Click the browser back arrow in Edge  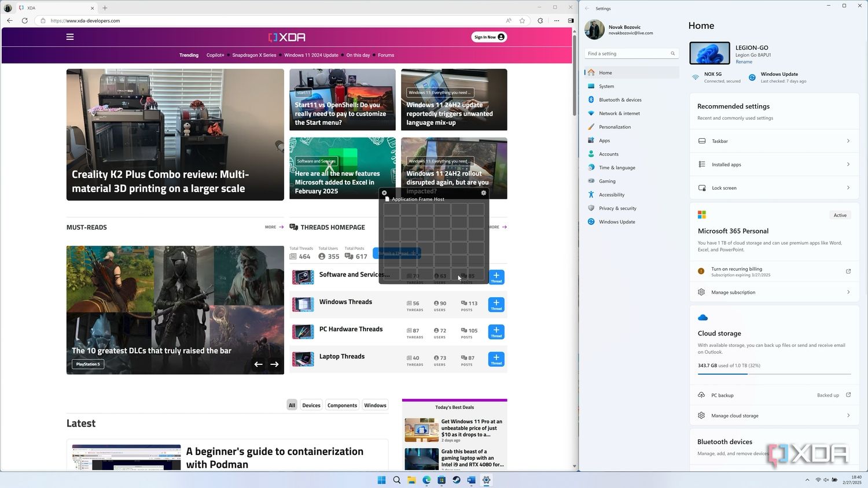[x=10, y=20]
